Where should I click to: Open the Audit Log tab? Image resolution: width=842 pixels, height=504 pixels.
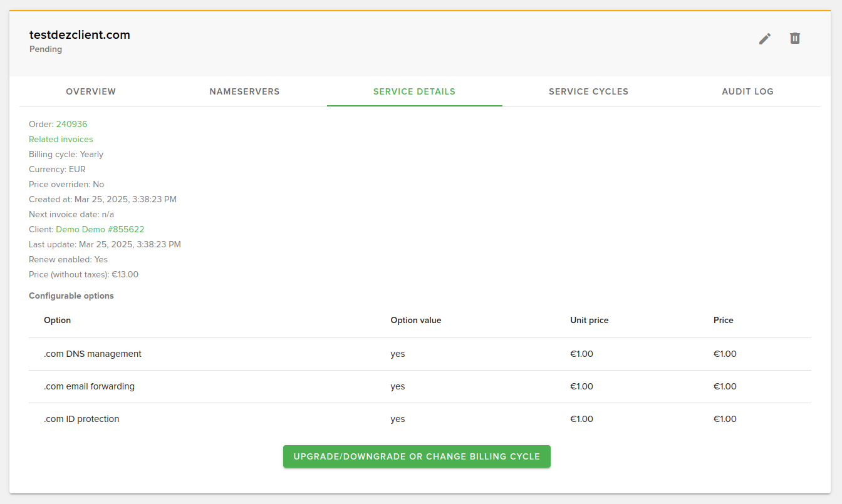747,91
